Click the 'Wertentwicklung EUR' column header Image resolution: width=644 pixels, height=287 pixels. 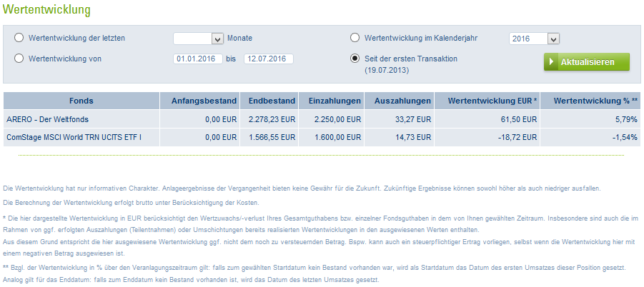(492, 101)
